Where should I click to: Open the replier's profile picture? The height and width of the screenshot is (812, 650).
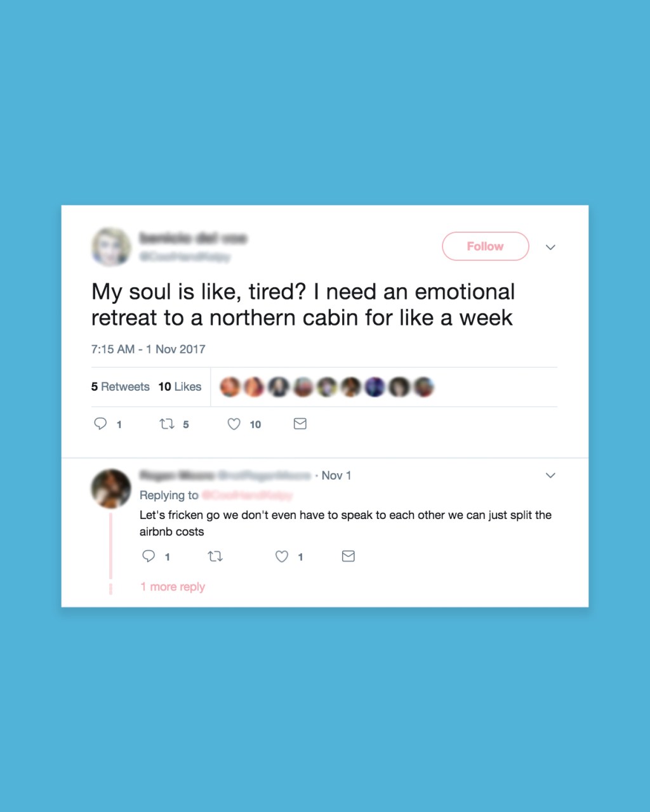[x=111, y=488]
